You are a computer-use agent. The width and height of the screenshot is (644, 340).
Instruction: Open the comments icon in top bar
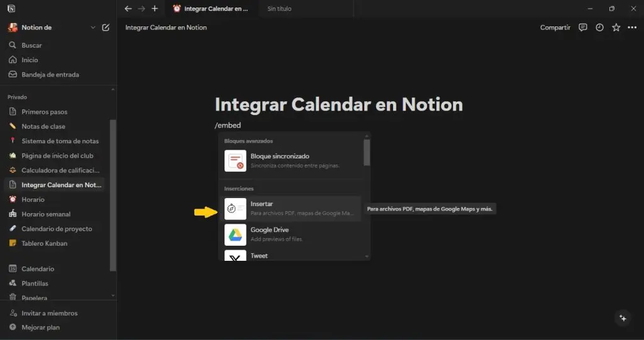point(583,28)
